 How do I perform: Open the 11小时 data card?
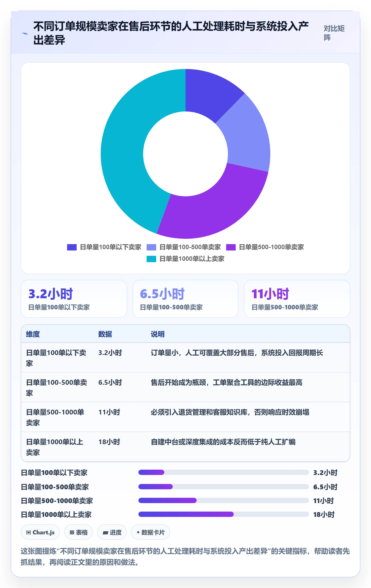297,299
